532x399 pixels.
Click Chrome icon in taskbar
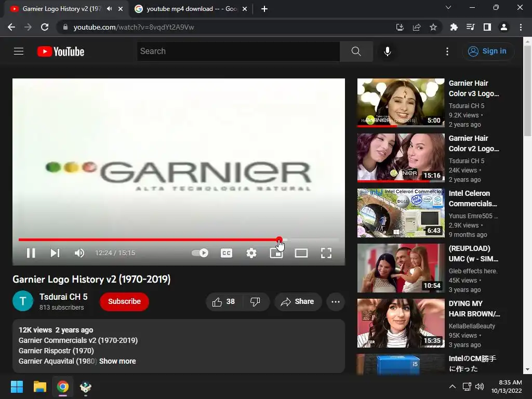pos(62,387)
